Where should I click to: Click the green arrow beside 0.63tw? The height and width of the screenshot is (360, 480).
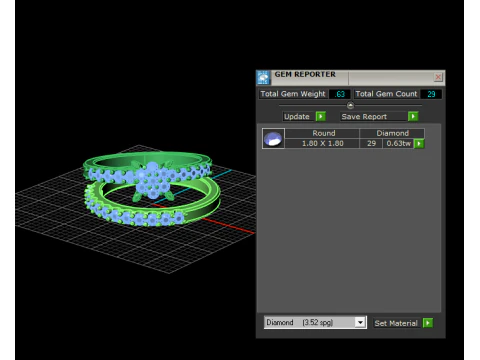coord(419,144)
